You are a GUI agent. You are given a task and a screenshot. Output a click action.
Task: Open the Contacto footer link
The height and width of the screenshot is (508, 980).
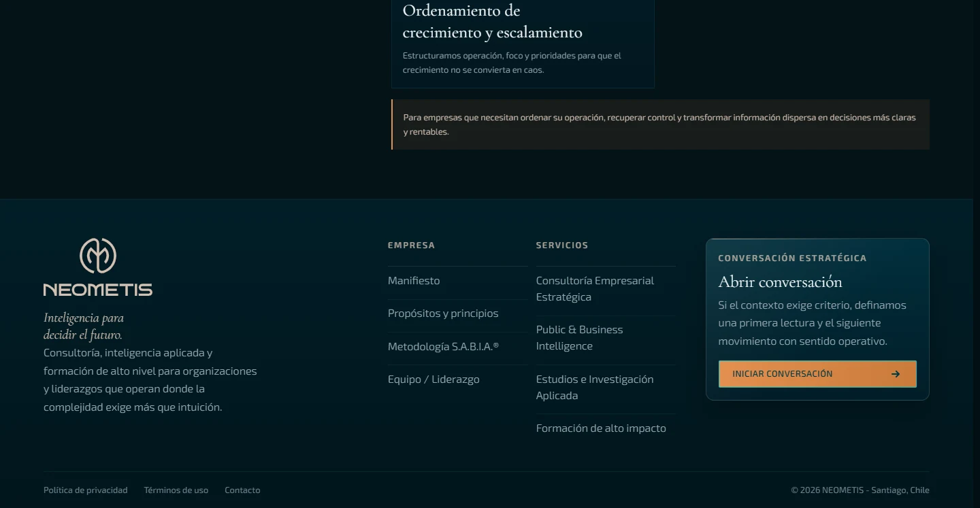point(242,490)
